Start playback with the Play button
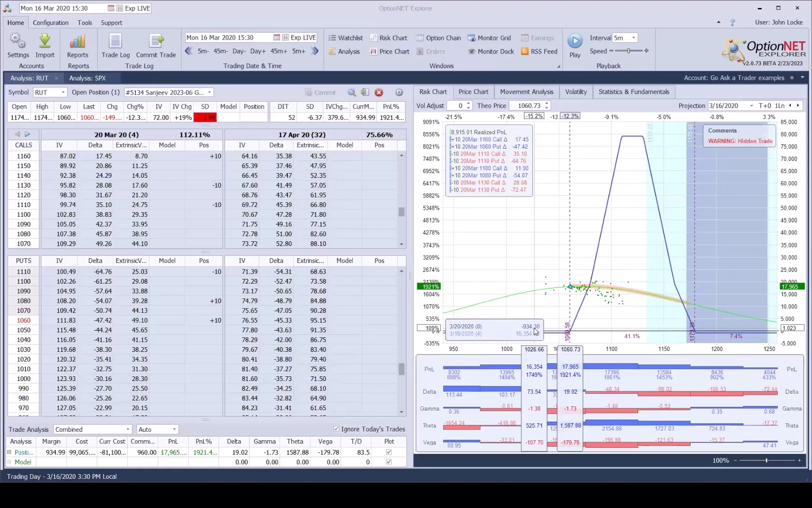The height and width of the screenshot is (508, 812). click(x=575, y=46)
